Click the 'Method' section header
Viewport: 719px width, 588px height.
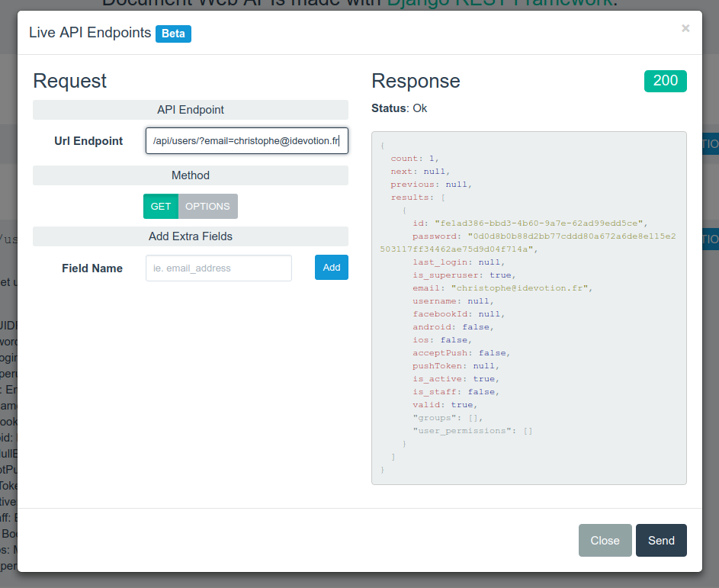pyautogui.click(x=191, y=175)
